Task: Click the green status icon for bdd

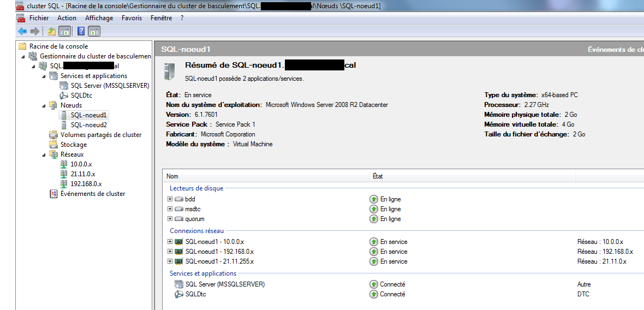Action: tap(374, 199)
